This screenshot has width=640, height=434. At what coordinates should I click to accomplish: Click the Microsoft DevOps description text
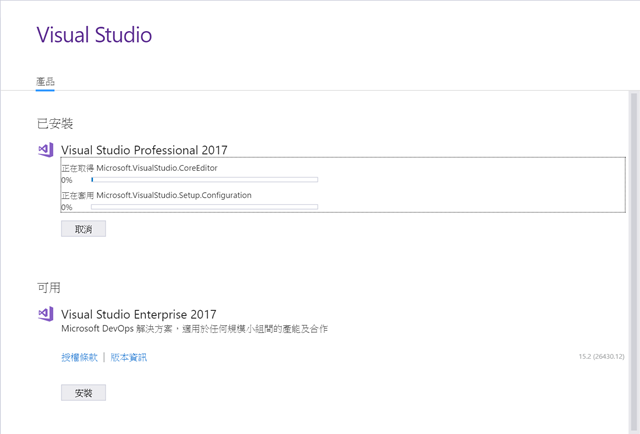point(194,329)
